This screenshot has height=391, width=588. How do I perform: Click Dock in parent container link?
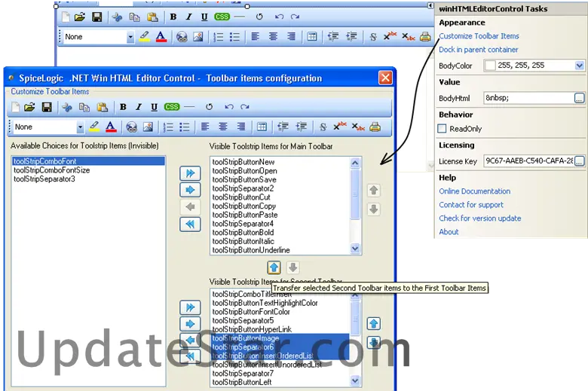479,50
